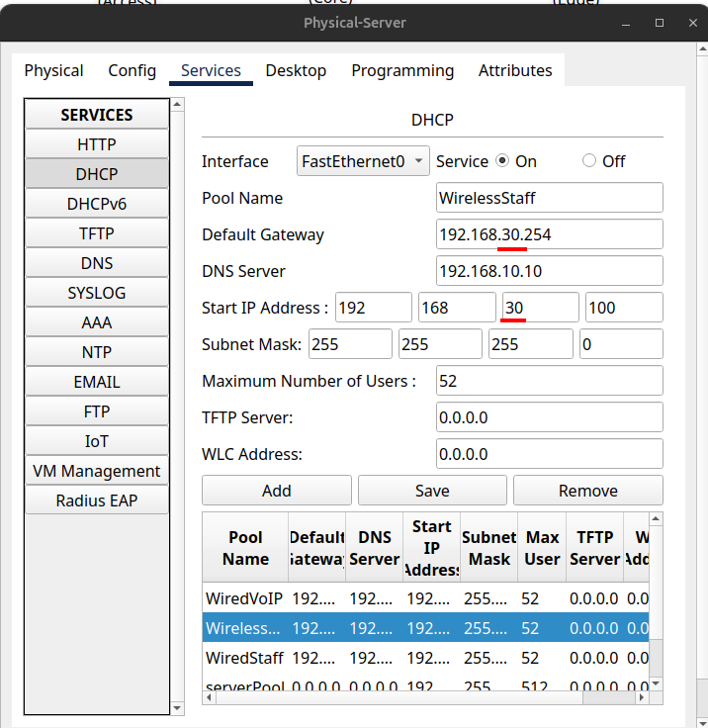
Task: Click pool table scroll left arrow
Action: (x=209, y=697)
